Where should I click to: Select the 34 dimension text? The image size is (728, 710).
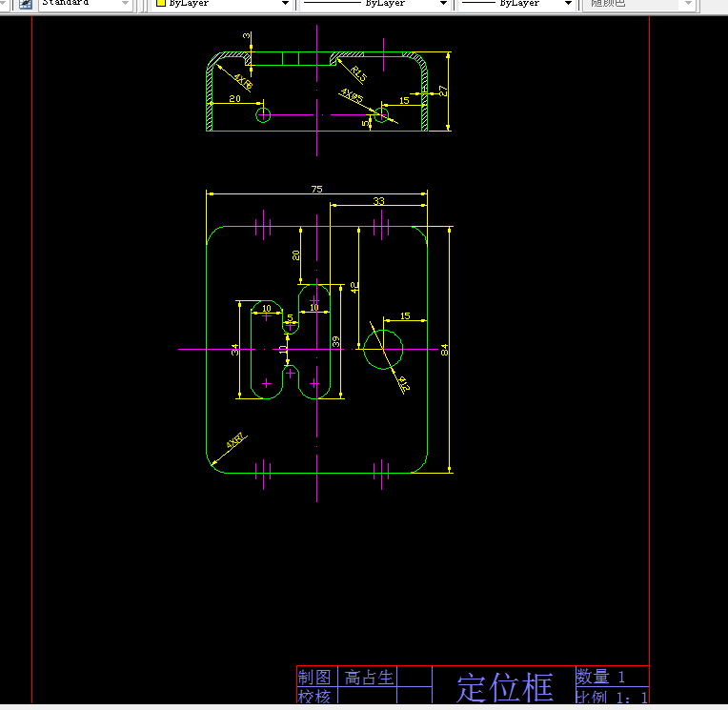pos(234,350)
